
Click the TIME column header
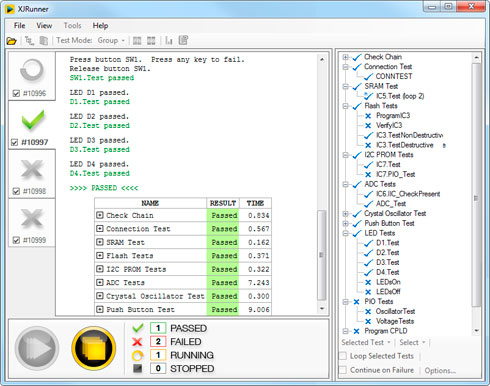tap(255, 203)
